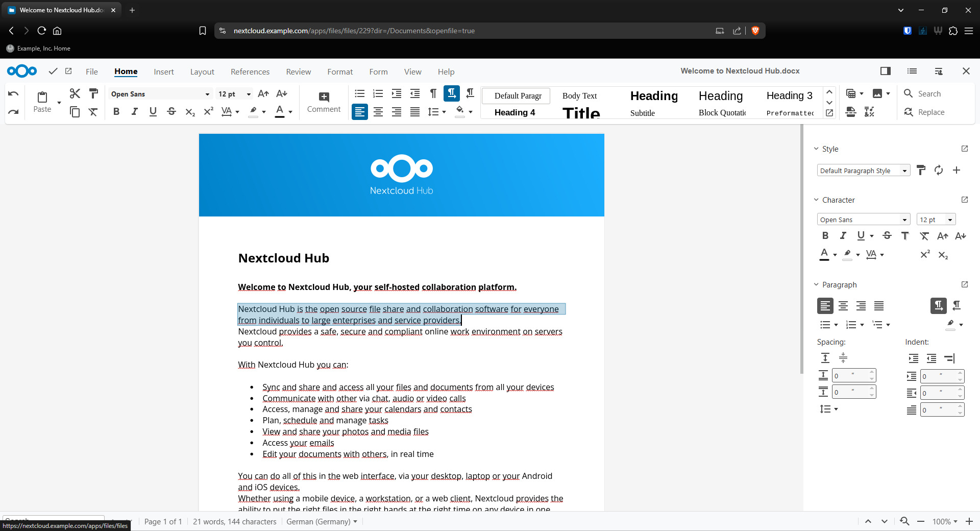Viewport: 980px width, 531px height.
Task: Click the Cut scissors icon
Action: point(75,93)
